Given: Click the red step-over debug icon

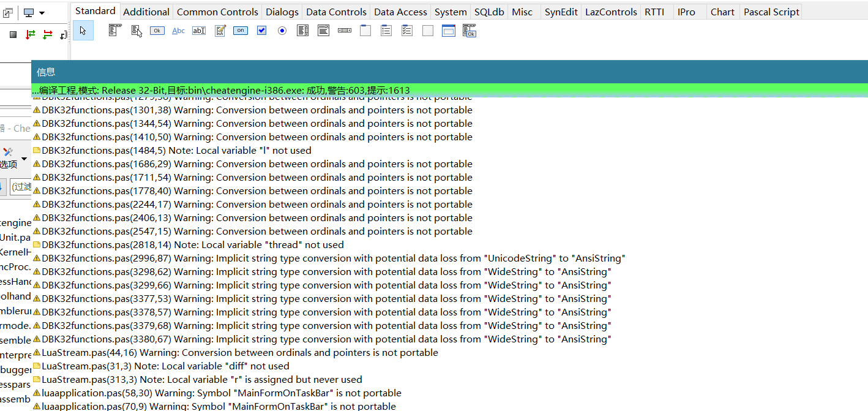Looking at the screenshot, I should click(x=31, y=35).
